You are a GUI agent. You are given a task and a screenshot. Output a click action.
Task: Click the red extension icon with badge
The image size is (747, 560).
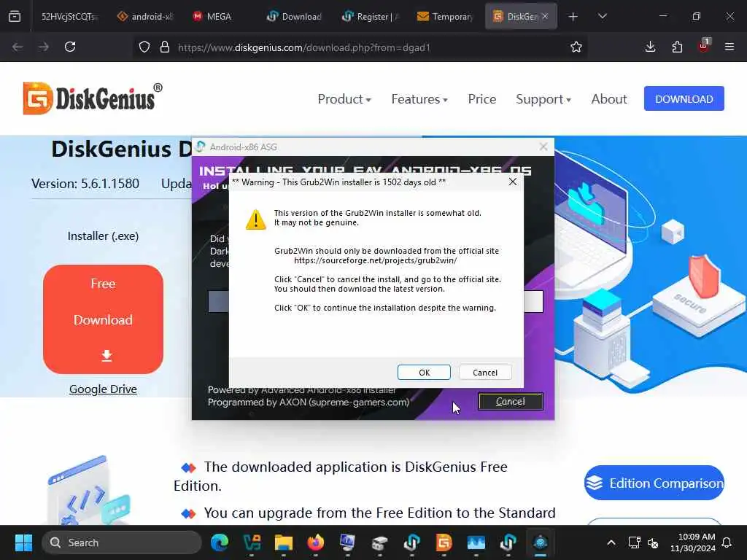coord(704,46)
